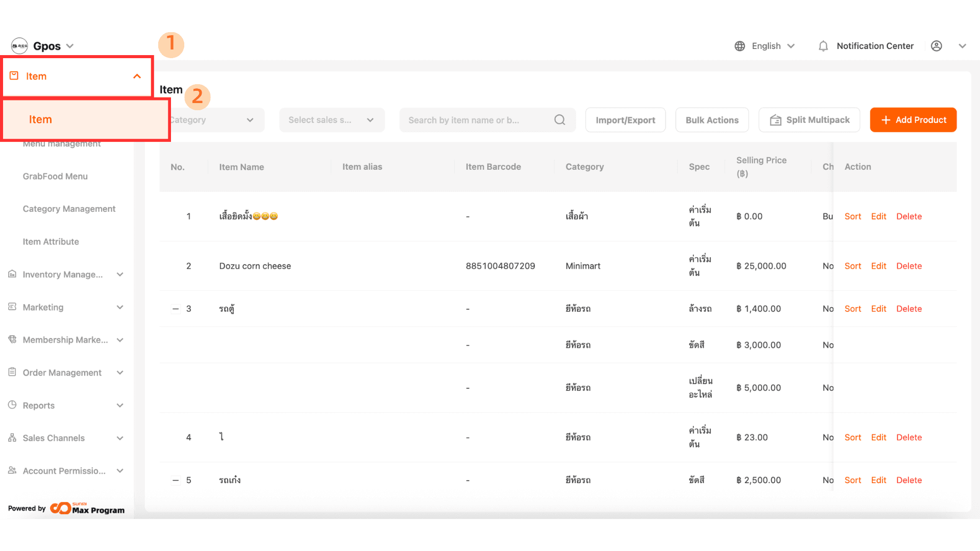Click the search magnifier icon
This screenshot has width=980, height=551.
[x=559, y=120]
